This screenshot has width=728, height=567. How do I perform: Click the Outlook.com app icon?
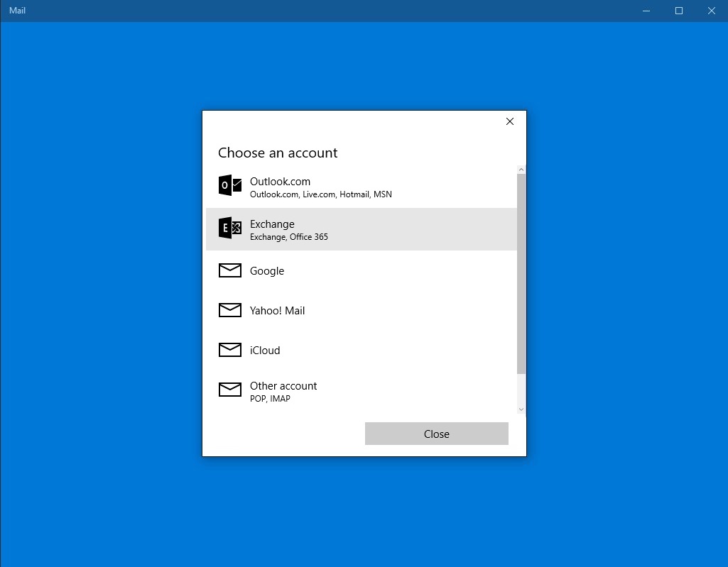coord(229,186)
